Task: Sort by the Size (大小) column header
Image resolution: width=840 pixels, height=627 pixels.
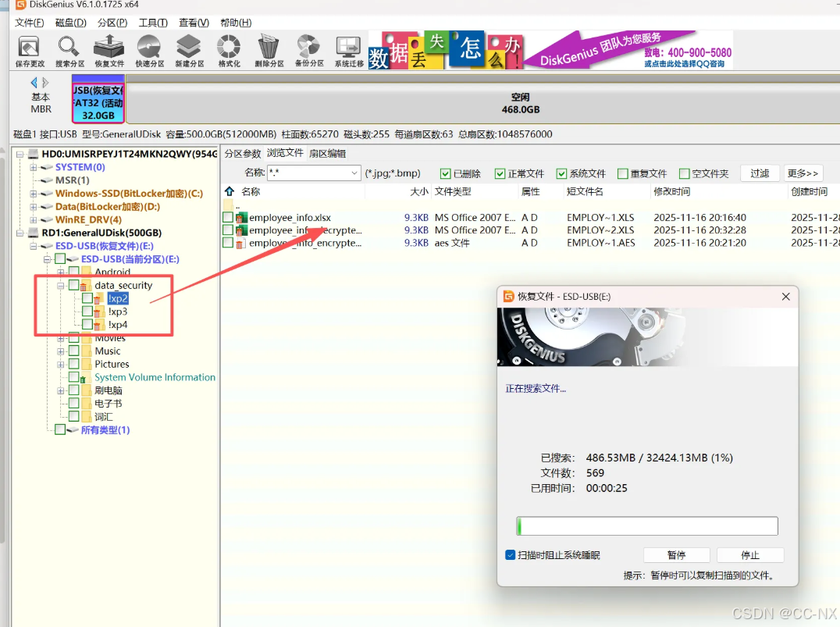Action: coord(419,191)
